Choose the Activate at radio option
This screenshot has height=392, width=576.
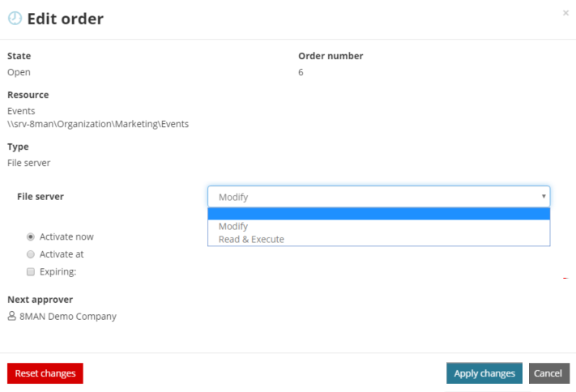[31, 254]
